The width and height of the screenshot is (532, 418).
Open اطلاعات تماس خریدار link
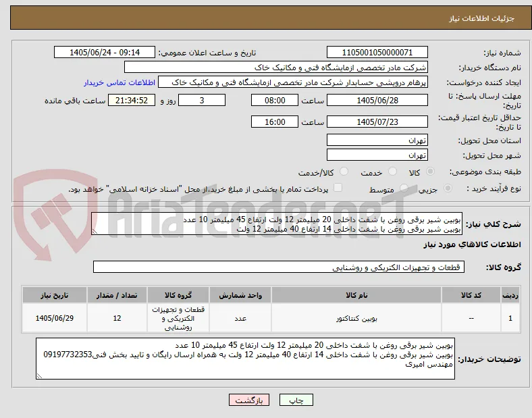pyautogui.click(x=119, y=82)
